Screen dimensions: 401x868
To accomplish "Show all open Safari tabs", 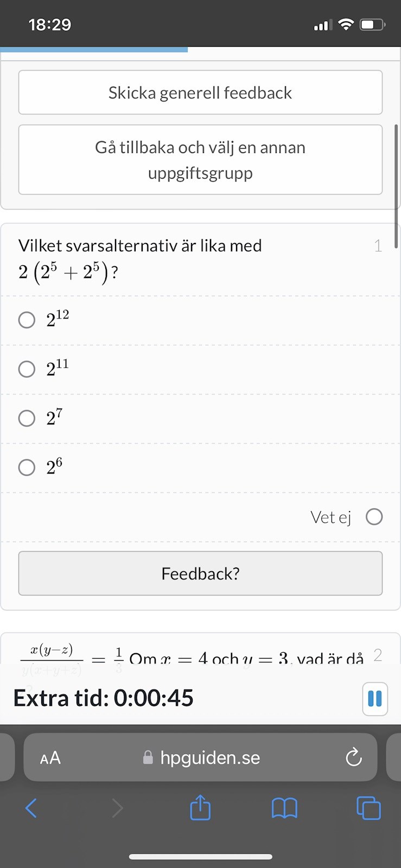I will click(368, 808).
